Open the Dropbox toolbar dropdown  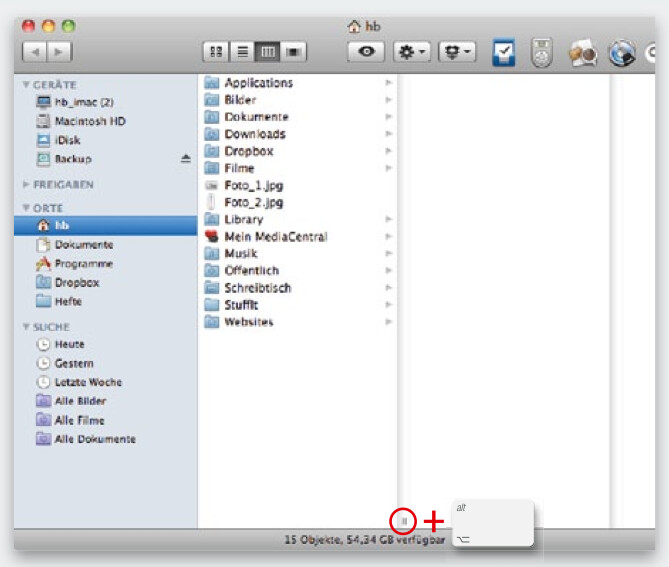click(457, 52)
